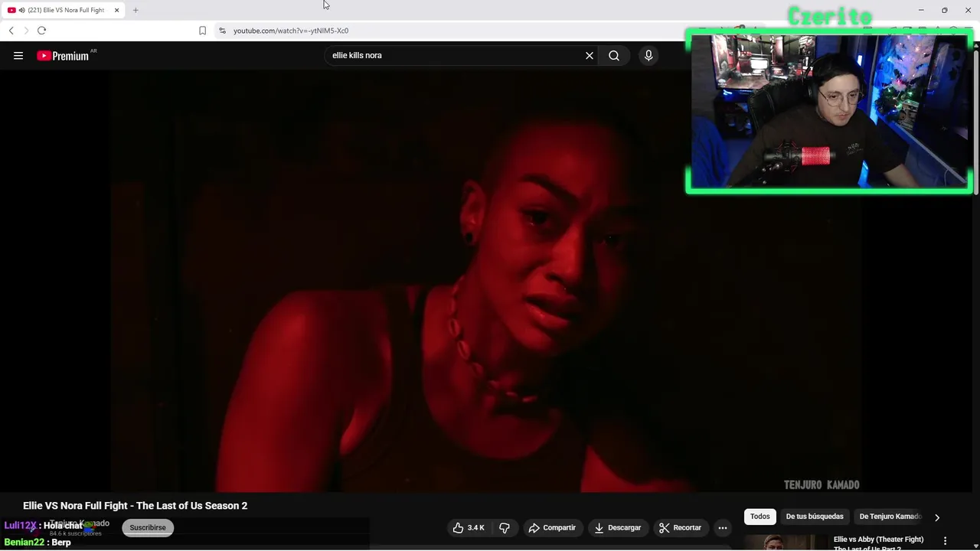The height and width of the screenshot is (551, 980).
Task: Open the YouTube hamburger guide menu
Action: coord(18,55)
